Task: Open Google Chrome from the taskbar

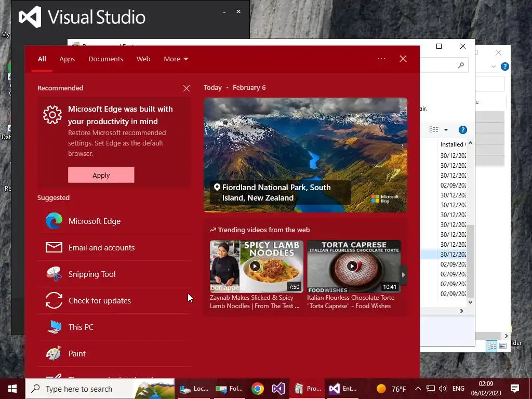Action: coord(258,389)
